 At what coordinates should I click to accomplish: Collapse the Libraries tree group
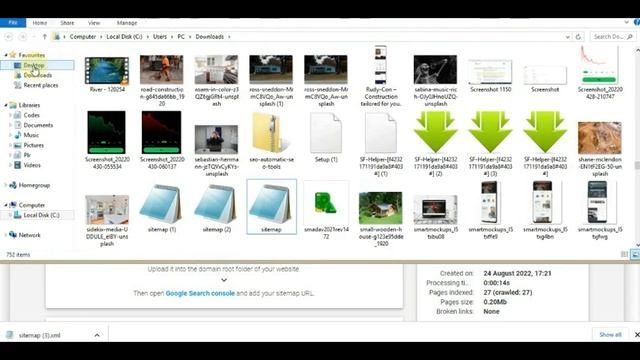(x=6, y=105)
